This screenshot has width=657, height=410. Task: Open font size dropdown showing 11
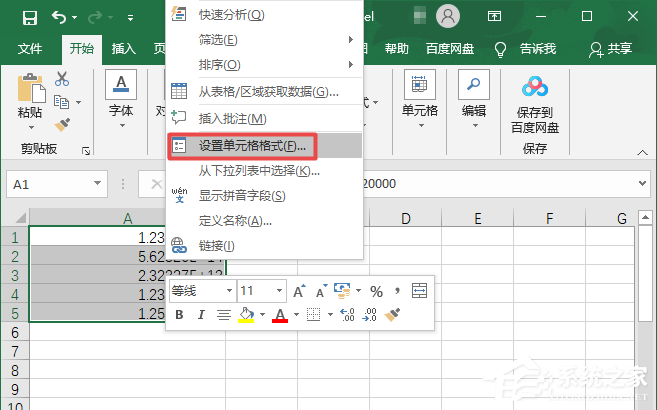277,291
